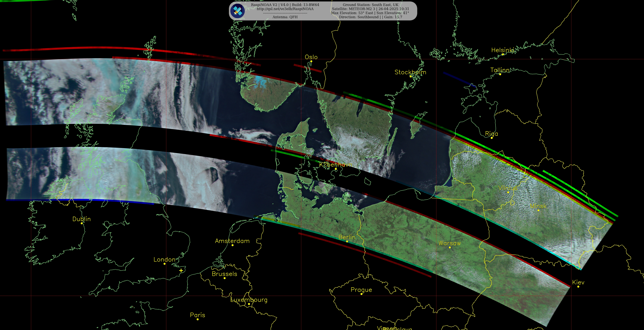The image size is (644, 330).
Task: Click the Amsterdam city label
Action: 232,241
